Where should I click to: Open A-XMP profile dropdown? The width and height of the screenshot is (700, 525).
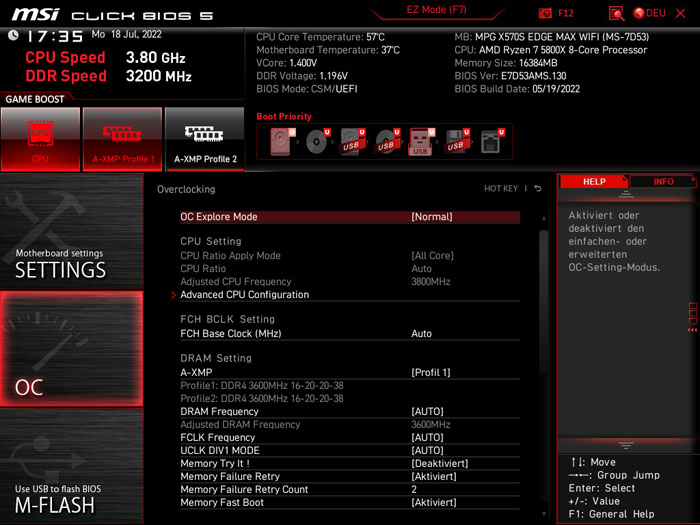click(350, 372)
